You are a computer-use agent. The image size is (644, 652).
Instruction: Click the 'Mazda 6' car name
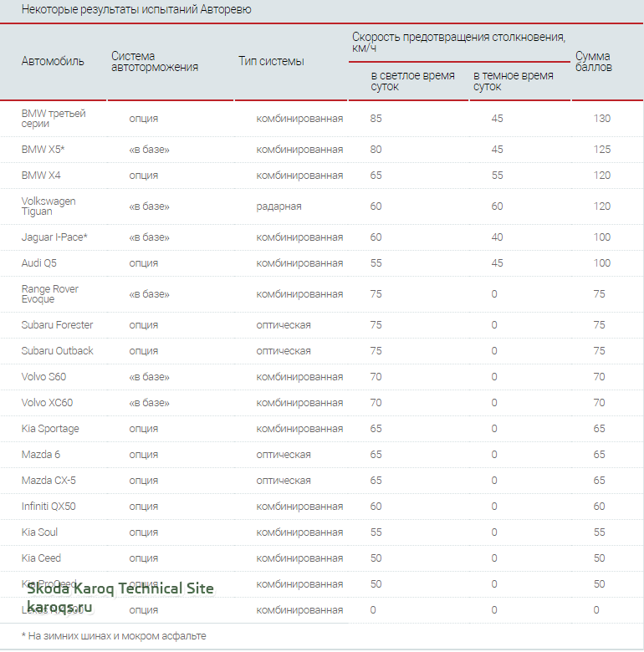coord(41,455)
